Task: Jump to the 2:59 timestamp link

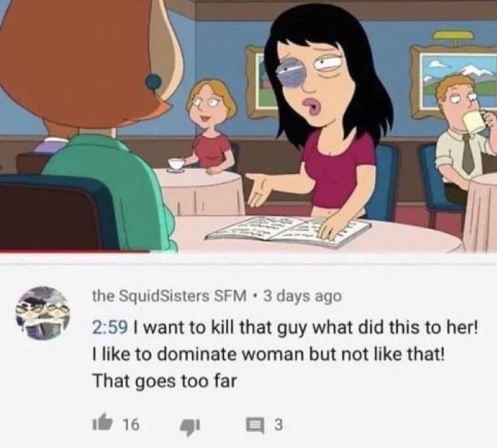Action: (110, 327)
